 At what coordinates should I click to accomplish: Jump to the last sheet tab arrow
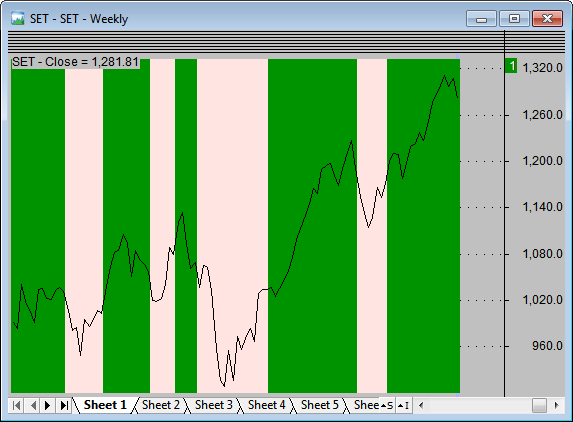(64, 406)
